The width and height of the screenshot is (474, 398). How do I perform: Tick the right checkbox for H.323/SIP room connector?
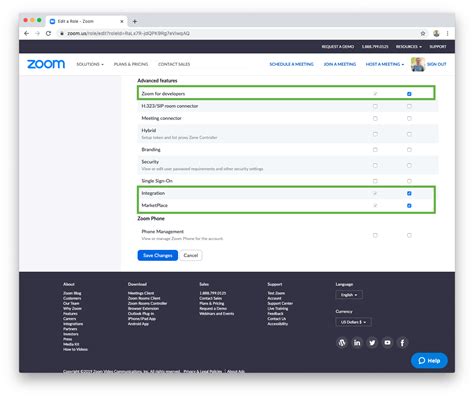click(x=409, y=106)
